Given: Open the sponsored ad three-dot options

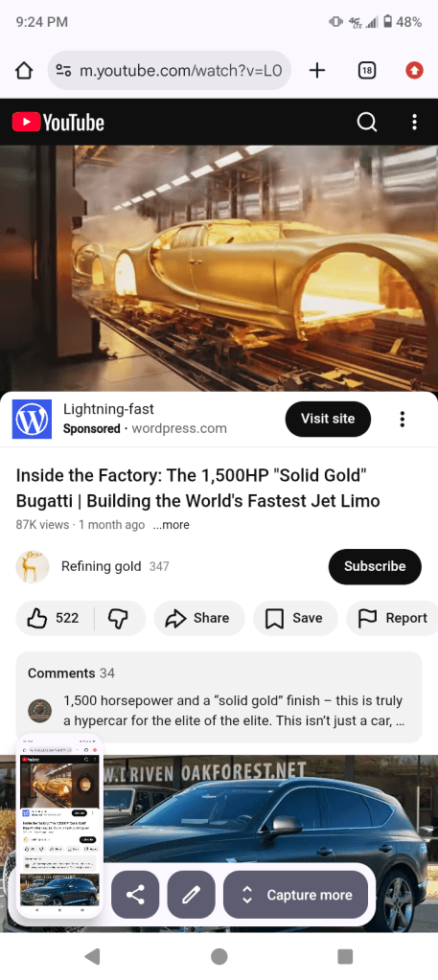Looking at the screenshot, I should pyautogui.click(x=403, y=420).
